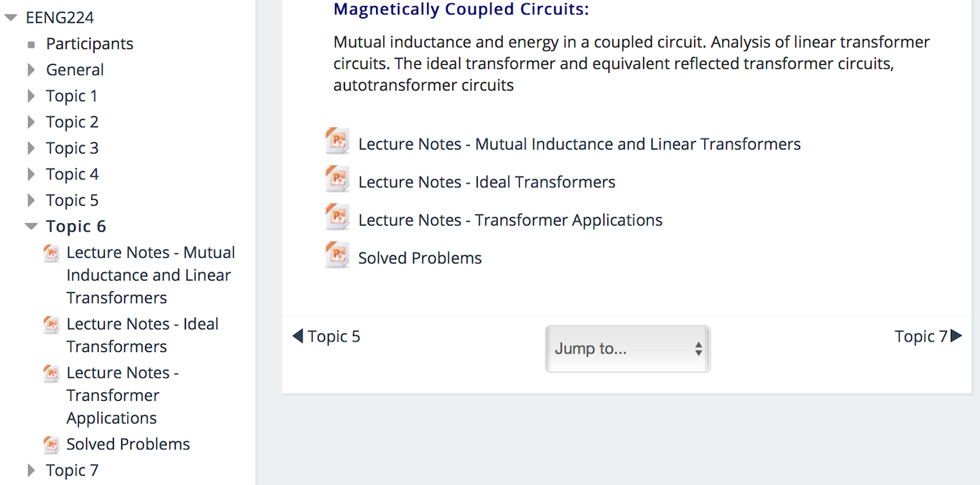
Task: Collapse Topic 6 using its disclosure arrow
Action: (31, 225)
